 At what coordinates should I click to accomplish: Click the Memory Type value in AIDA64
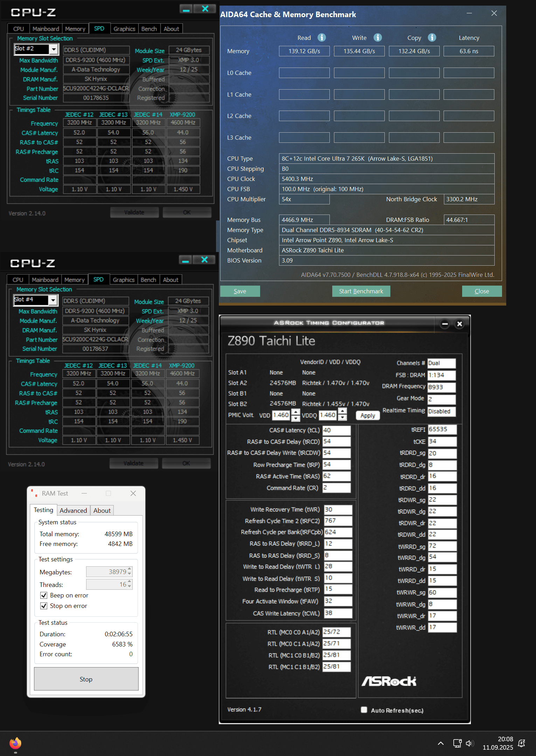coord(387,230)
